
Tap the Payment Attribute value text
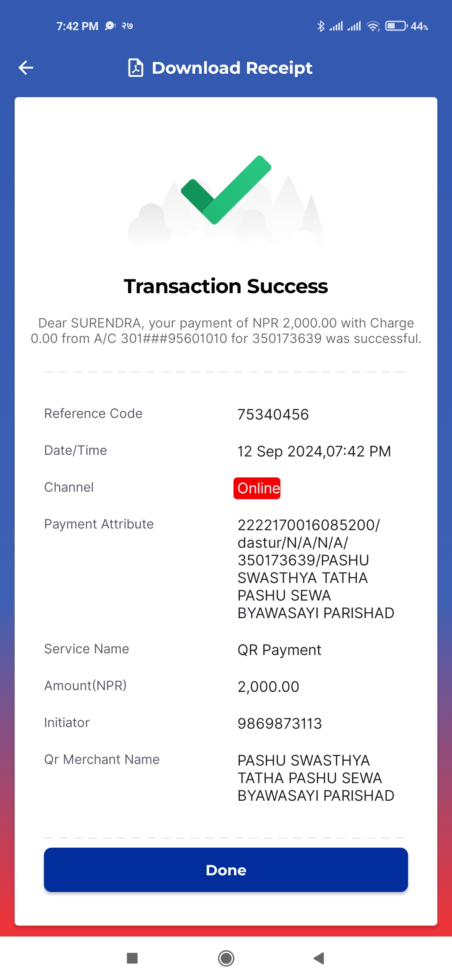point(316,569)
